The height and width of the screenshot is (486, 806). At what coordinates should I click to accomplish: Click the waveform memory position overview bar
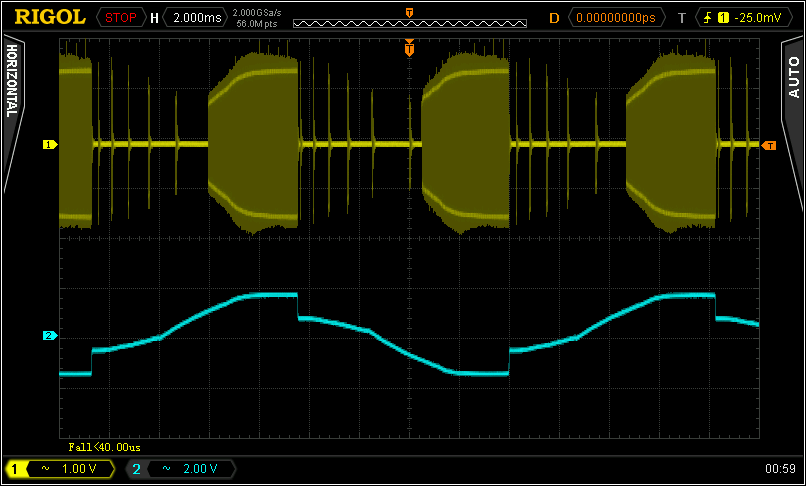410,23
